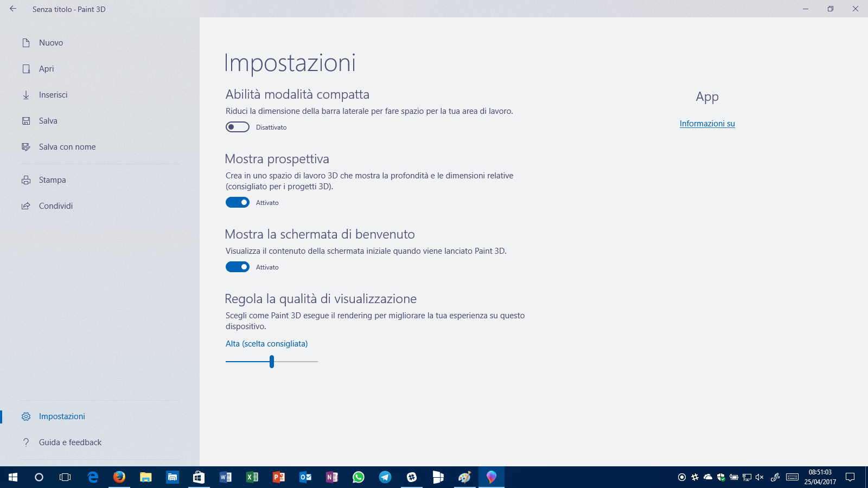Open WhatsApp from the taskbar
The image size is (868, 488).
pos(359,477)
